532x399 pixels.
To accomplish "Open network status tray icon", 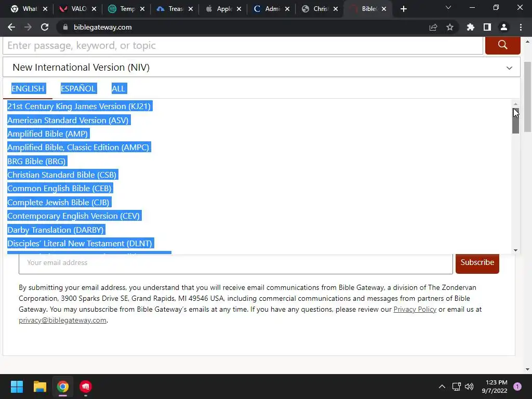I will tap(456, 387).
